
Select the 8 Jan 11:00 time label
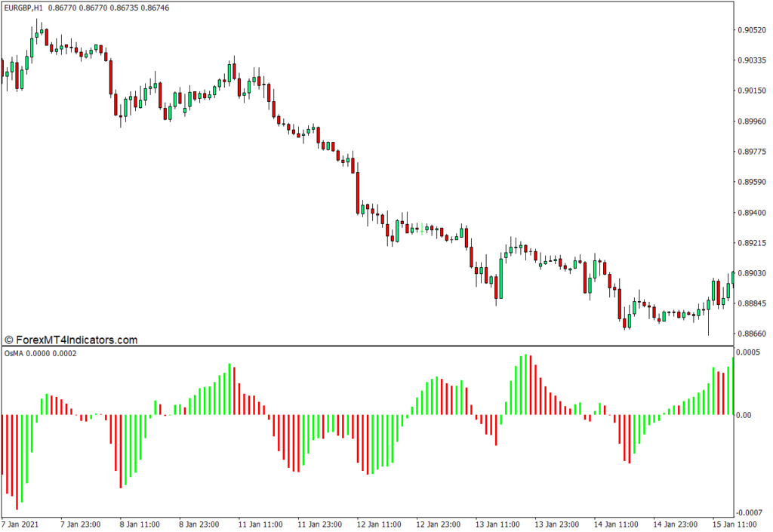pos(141,524)
